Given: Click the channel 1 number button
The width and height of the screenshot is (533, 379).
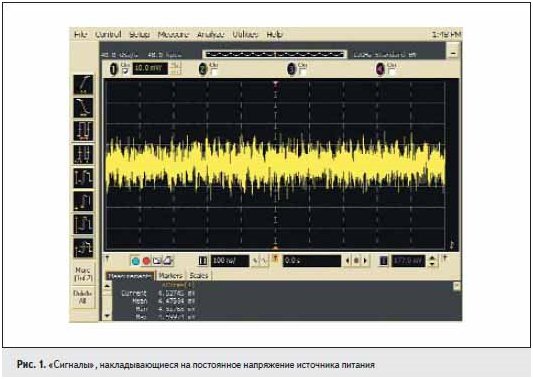Looking at the screenshot, I should coord(113,69).
